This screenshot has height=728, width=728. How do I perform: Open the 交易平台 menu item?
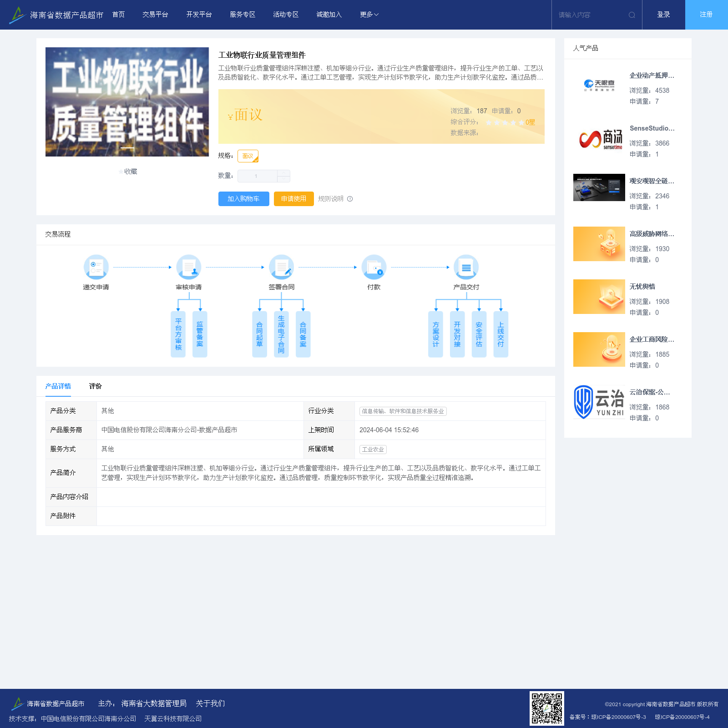pos(155,15)
